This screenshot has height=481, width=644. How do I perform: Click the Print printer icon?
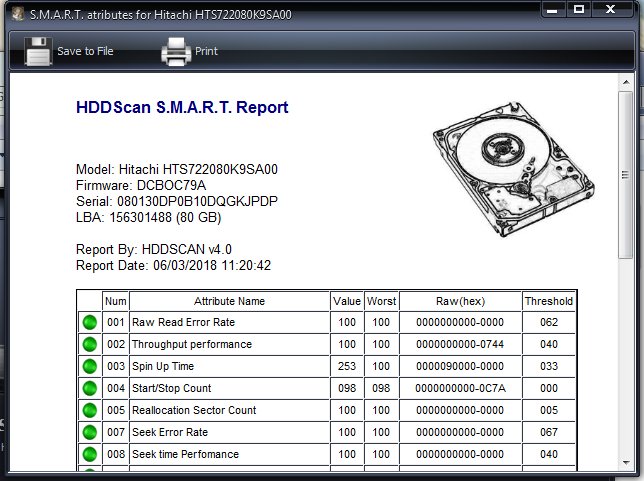pyautogui.click(x=176, y=51)
